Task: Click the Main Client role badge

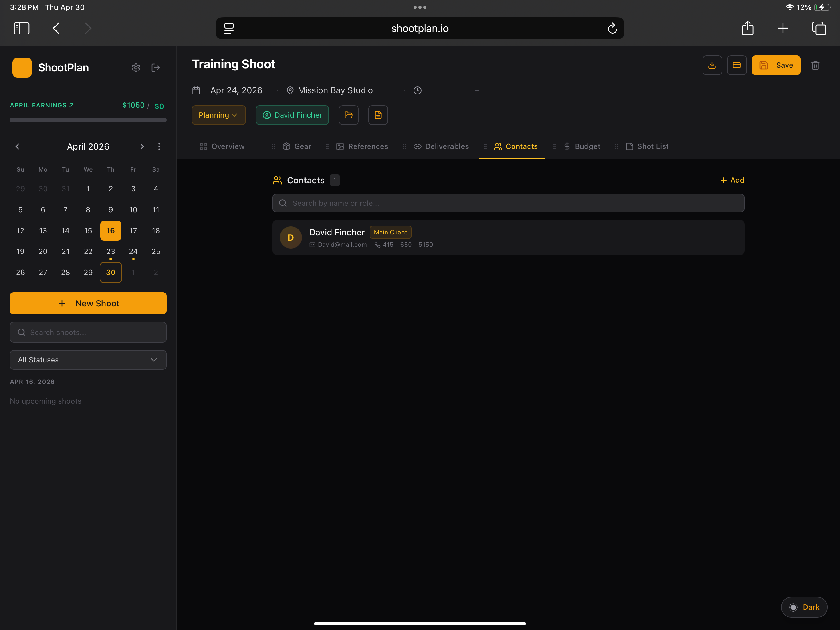Action: pyautogui.click(x=390, y=232)
